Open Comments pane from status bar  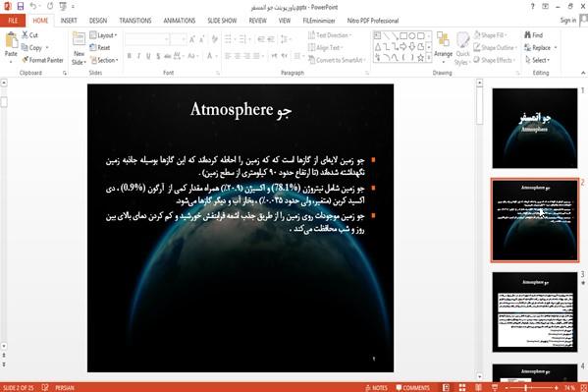(x=412, y=387)
